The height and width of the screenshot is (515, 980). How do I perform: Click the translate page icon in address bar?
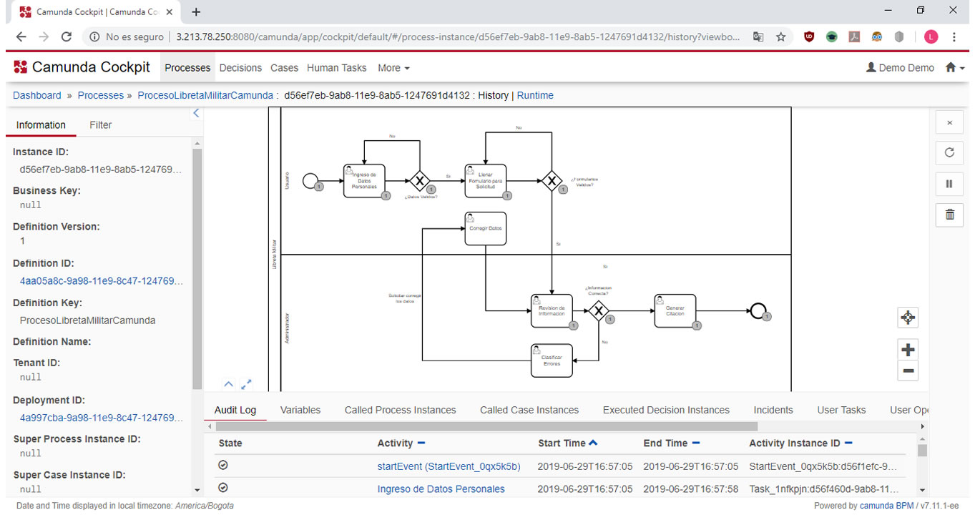click(758, 36)
